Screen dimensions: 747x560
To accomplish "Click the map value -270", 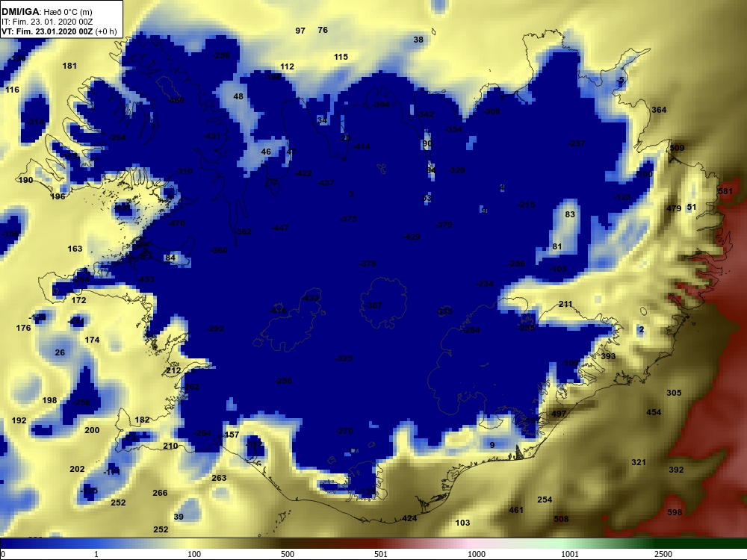I will pyautogui.click(x=344, y=431).
